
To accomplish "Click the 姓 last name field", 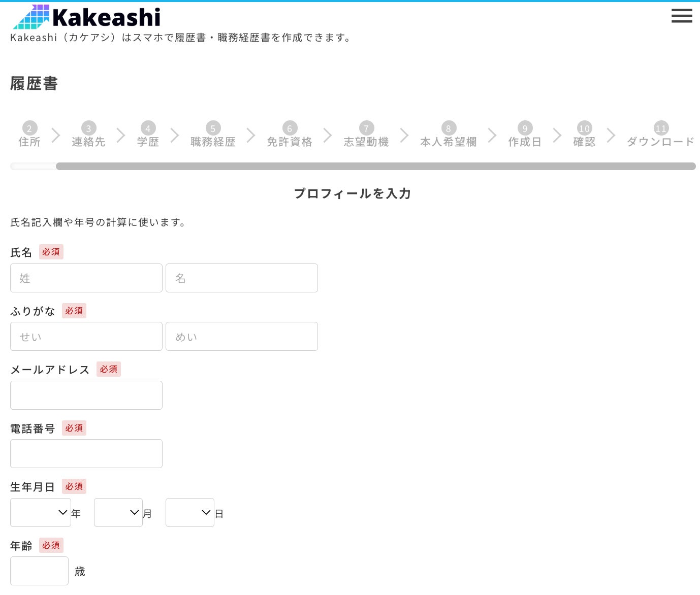I will 86,278.
